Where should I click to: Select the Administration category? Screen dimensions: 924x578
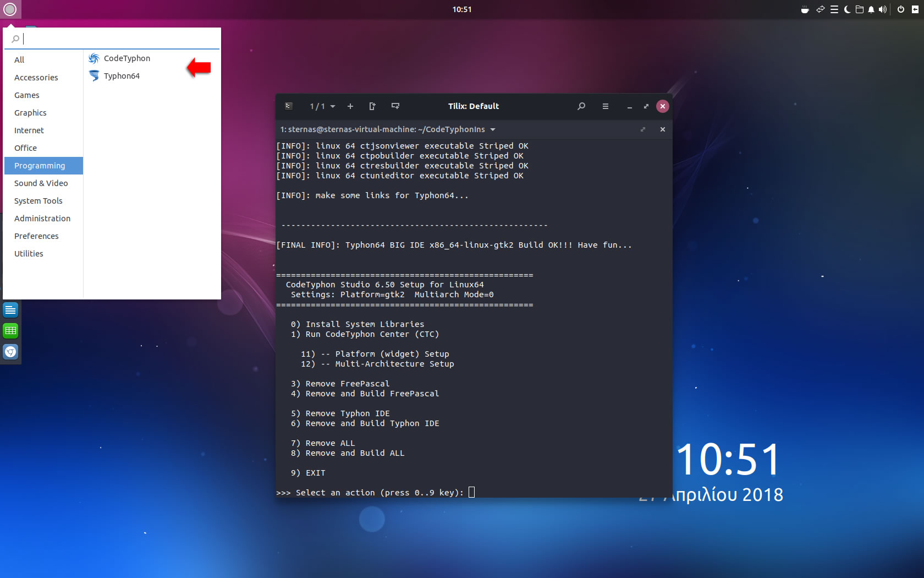(x=42, y=219)
